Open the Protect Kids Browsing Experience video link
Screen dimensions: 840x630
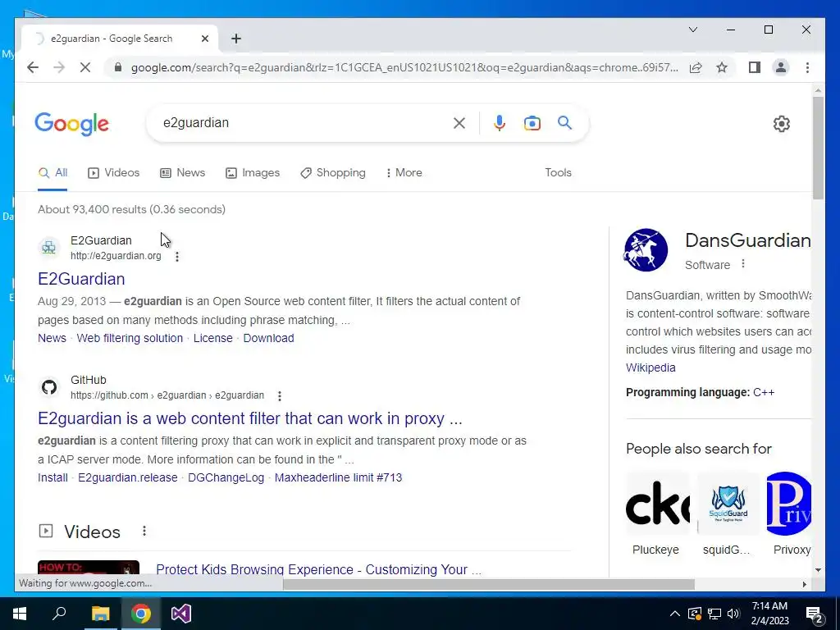[x=318, y=569]
